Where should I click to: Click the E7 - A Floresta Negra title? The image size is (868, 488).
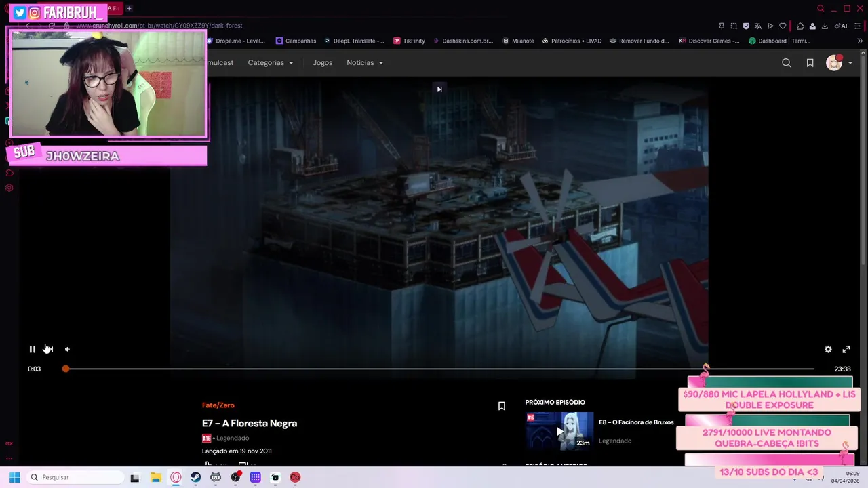pyautogui.click(x=250, y=423)
